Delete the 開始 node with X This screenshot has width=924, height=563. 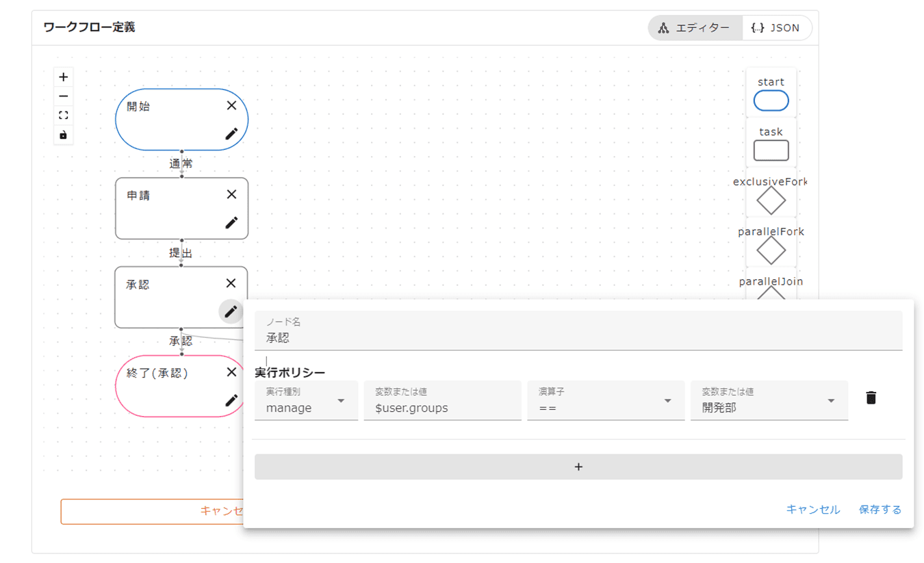231,105
